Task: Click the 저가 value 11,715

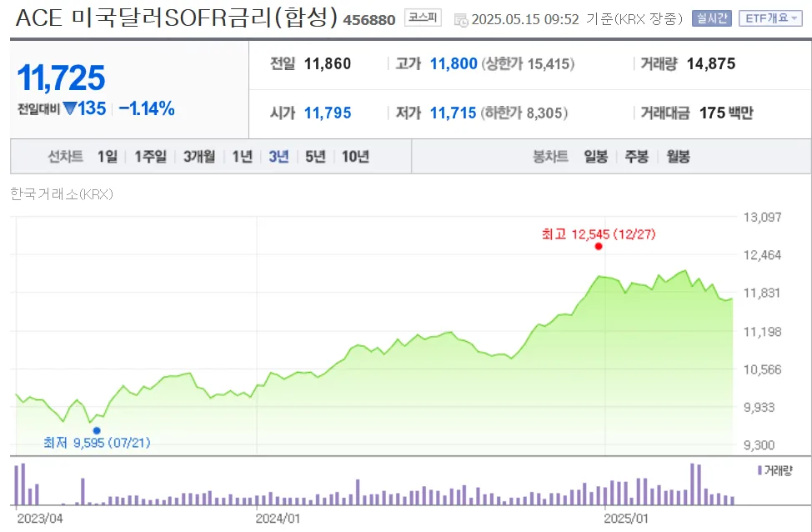Action: pos(454,113)
